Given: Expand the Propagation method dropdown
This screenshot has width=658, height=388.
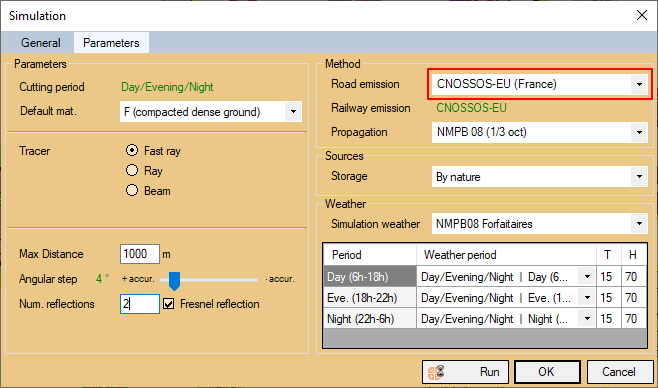Looking at the screenshot, I should click(540, 133).
